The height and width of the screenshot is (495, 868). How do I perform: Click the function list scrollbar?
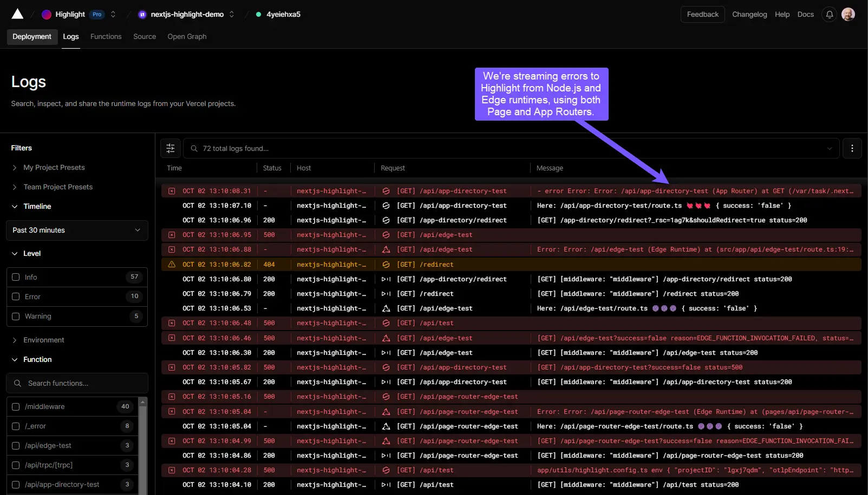coord(143,449)
